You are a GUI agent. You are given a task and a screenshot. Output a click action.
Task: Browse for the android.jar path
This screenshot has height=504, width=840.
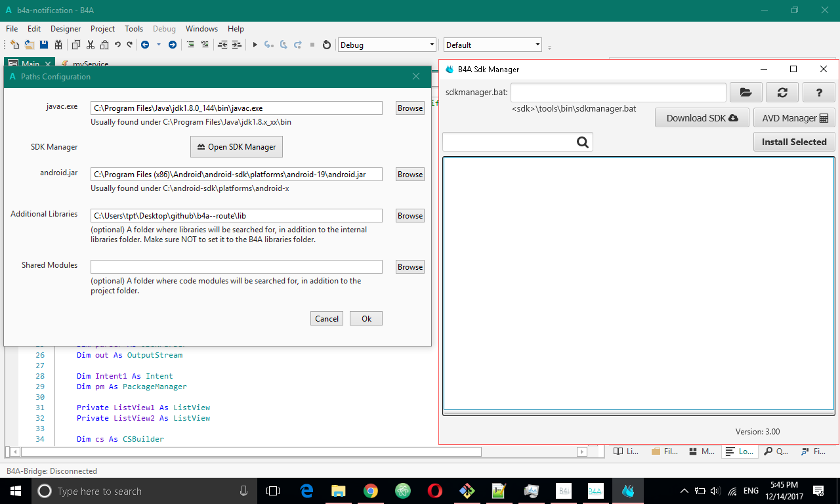point(410,175)
